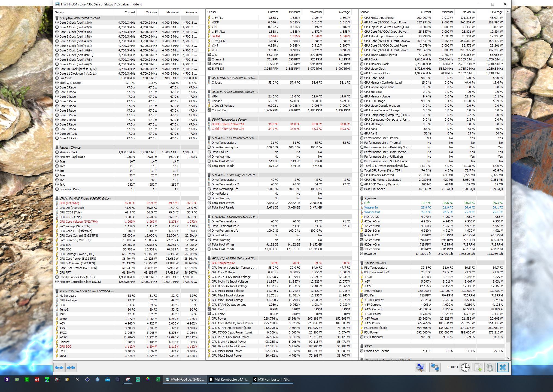The image size is (553, 392).
Task: Click the Corsair RM1000i group header
Action: click(x=375, y=263)
